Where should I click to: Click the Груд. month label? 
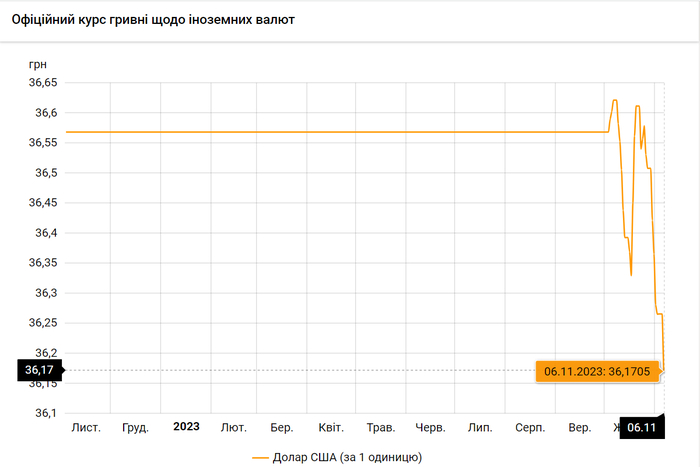coord(135,427)
